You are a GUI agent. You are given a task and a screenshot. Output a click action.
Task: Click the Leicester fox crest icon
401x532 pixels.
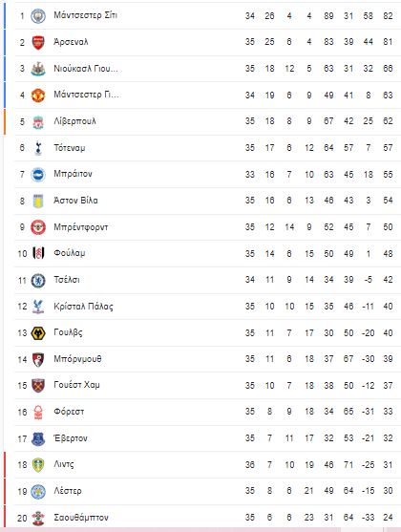(x=38, y=492)
